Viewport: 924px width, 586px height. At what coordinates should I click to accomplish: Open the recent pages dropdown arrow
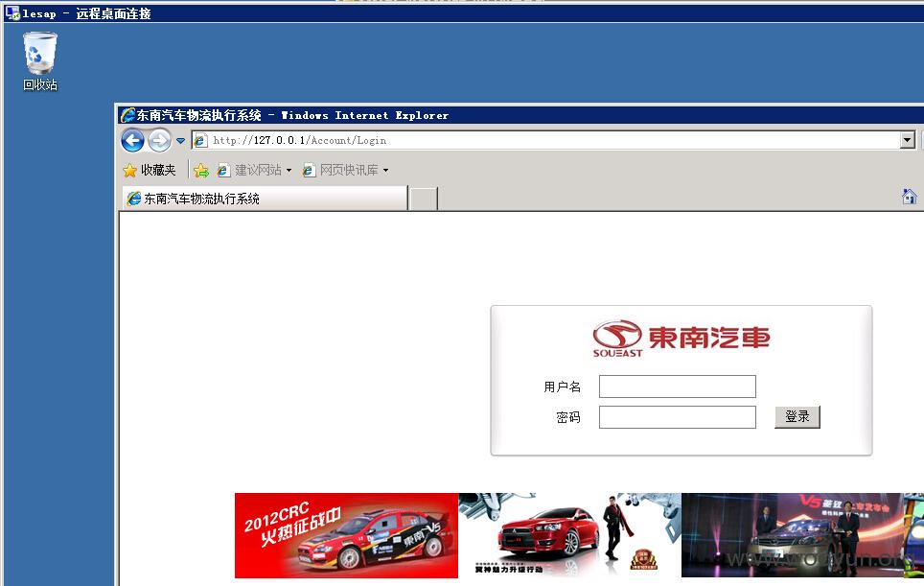(x=180, y=141)
